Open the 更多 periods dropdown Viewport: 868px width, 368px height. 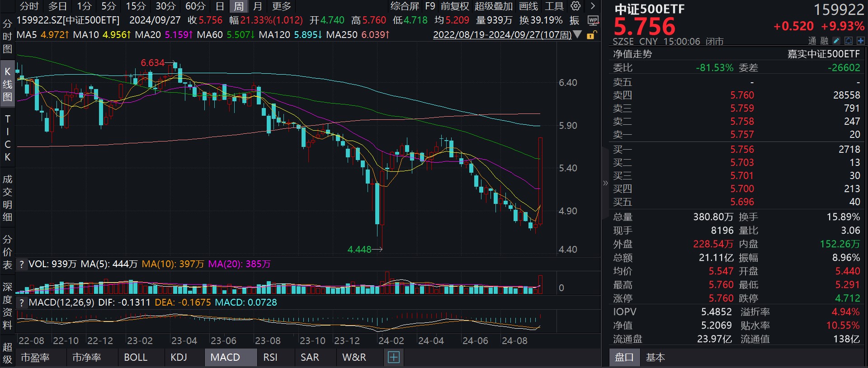282,6
